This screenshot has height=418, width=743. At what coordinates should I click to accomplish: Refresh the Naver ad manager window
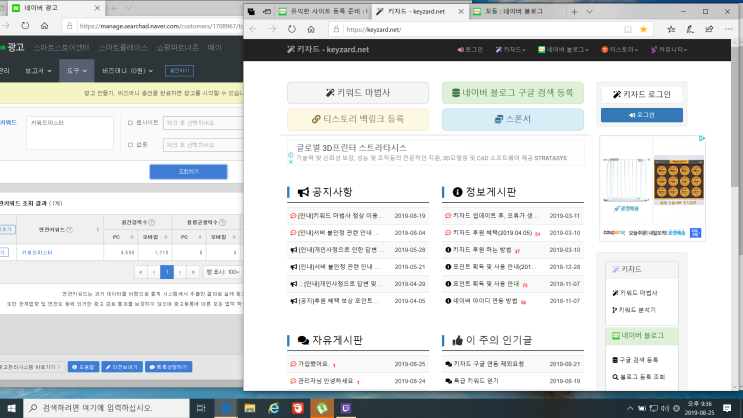(25, 26)
